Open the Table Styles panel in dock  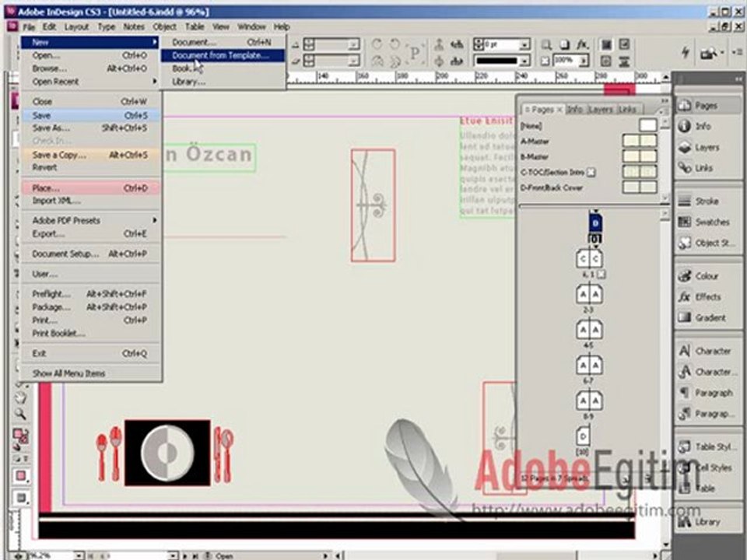tap(707, 446)
